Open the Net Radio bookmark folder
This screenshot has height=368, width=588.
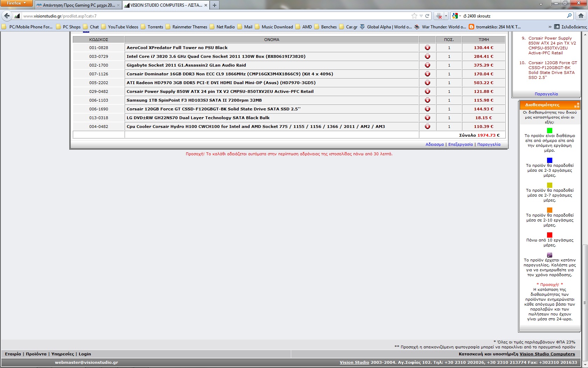pos(222,27)
